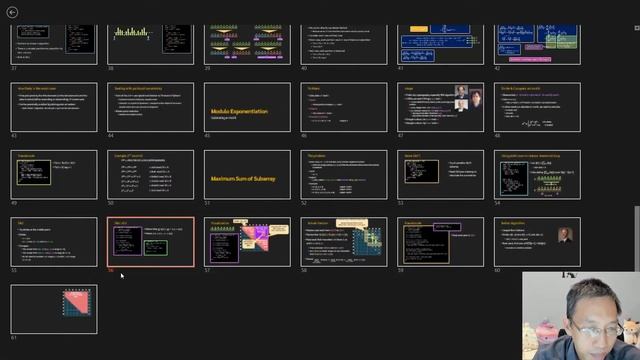The image size is (640, 360).
Task: Open slide 57 with pink triangle diagram
Action: point(247,242)
